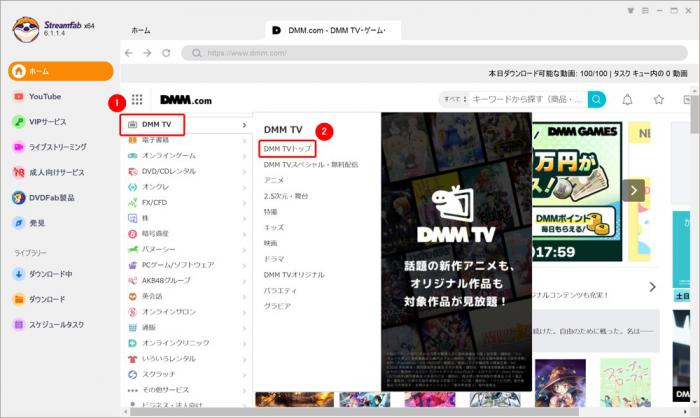Open the DMM TVオリジナル link

click(294, 275)
